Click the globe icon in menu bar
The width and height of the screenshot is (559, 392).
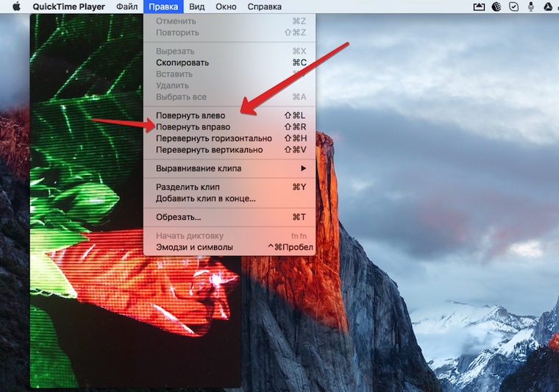coord(496,7)
